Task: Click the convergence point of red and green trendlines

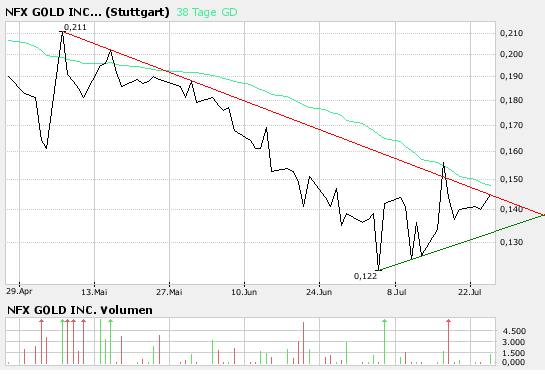Action: [x=544, y=215]
